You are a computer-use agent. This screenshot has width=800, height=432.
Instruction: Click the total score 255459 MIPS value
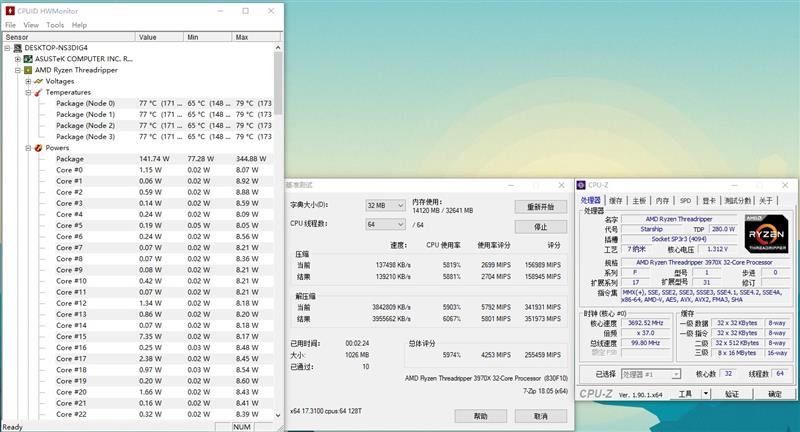(542, 355)
